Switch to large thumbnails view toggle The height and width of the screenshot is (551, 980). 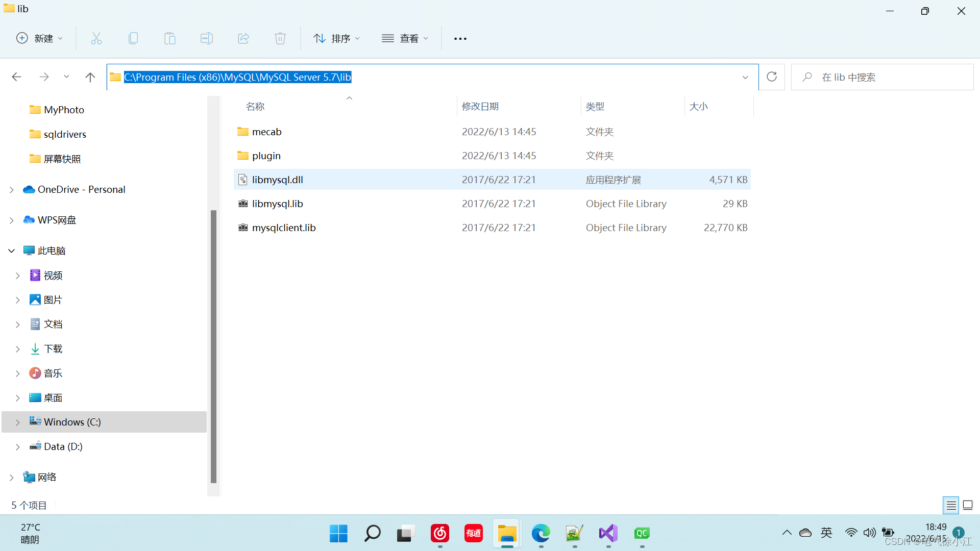tap(968, 506)
